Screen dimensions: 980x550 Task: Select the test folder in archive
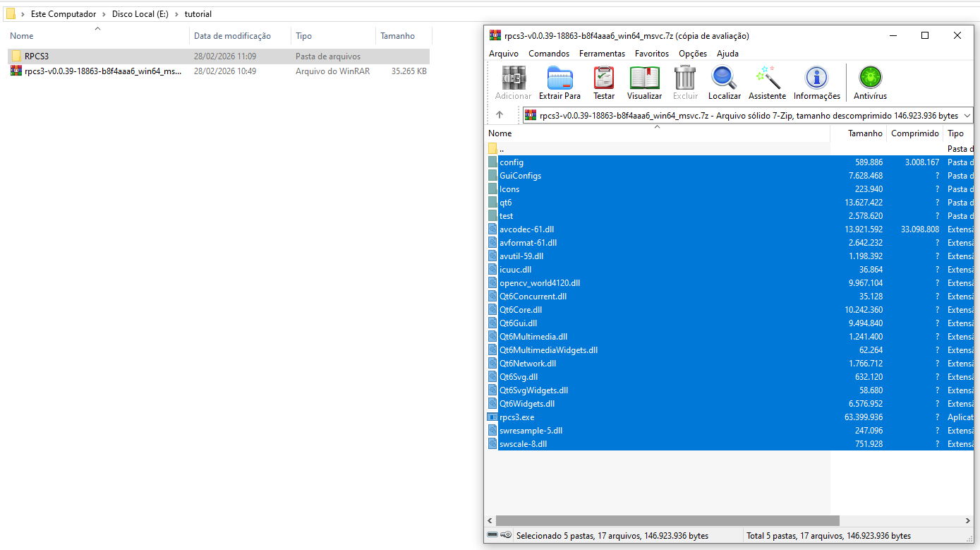729,216
